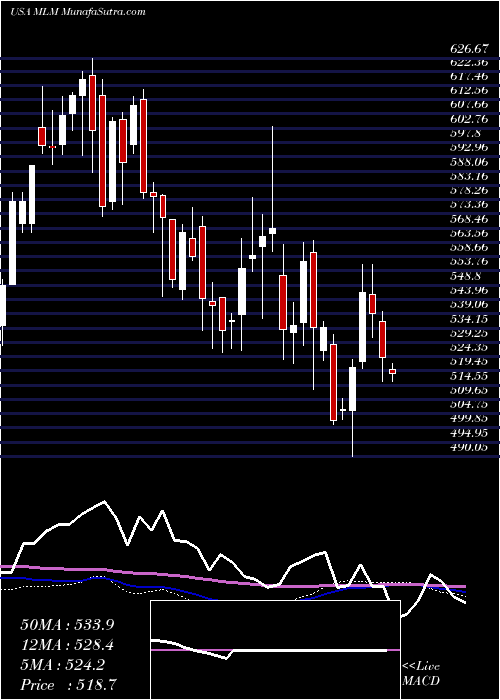The width and height of the screenshot is (500, 700).
Task: Click the 602.76 price axis label
Action: pyautogui.click(x=470, y=119)
